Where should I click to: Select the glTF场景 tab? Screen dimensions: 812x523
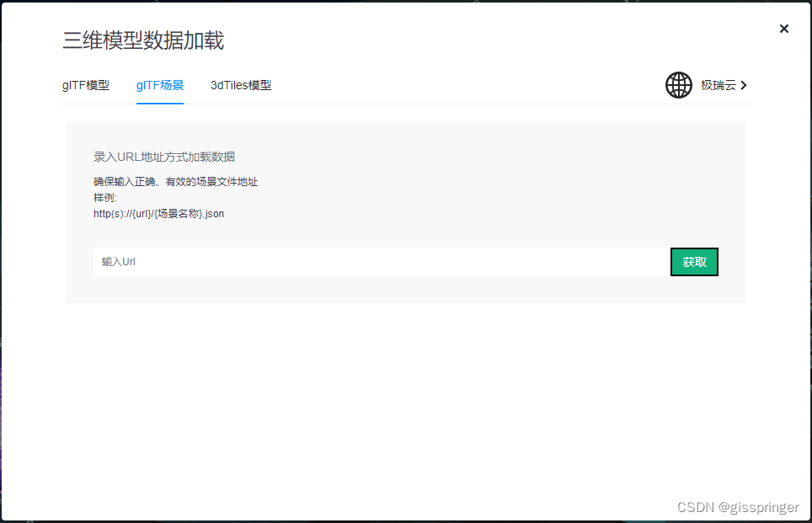[160, 85]
